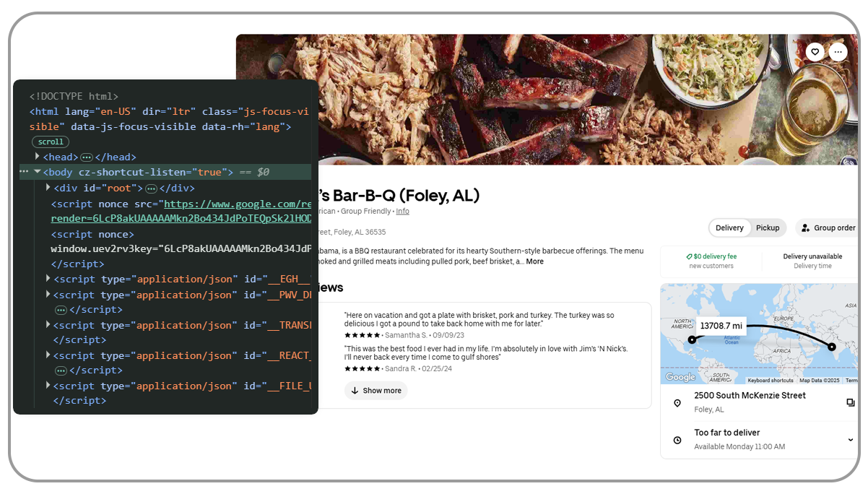Expand the script with id __FILE_U
Image resolution: width=868 pixels, height=494 pixels.
pyautogui.click(x=48, y=386)
